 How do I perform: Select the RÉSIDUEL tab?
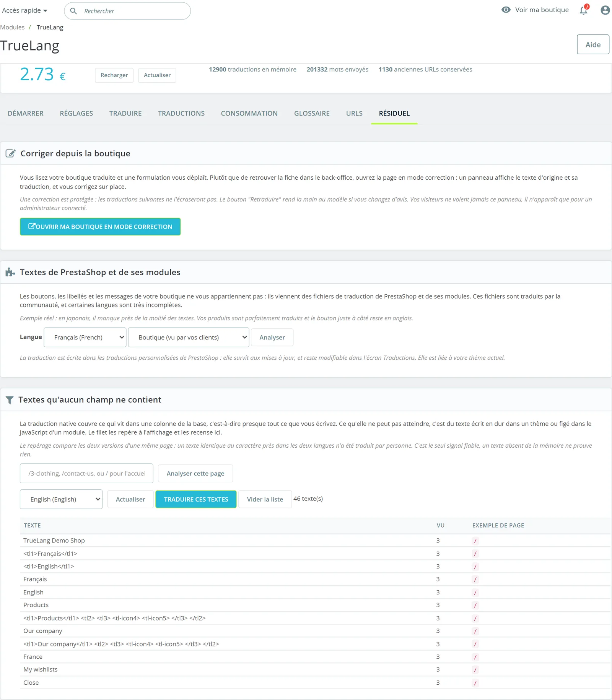coord(394,113)
